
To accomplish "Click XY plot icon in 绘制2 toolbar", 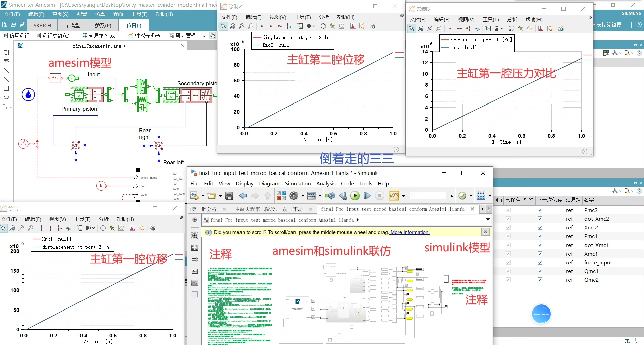I will tap(362, 26).
